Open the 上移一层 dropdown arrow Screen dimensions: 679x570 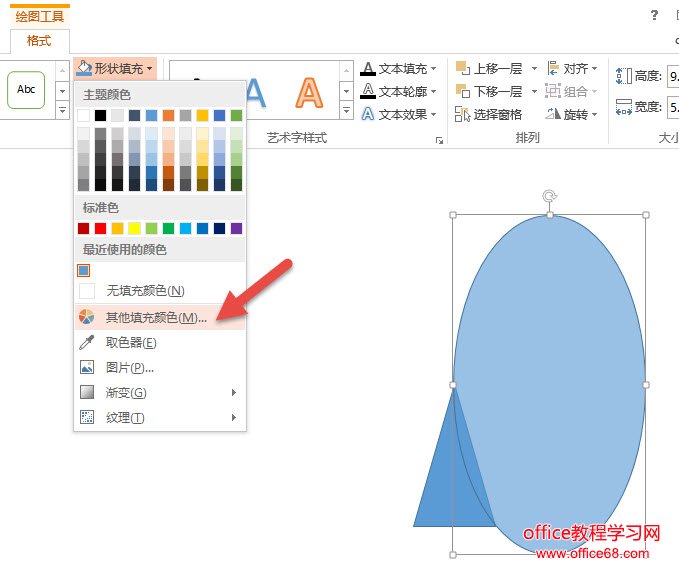tap(534, 68)
